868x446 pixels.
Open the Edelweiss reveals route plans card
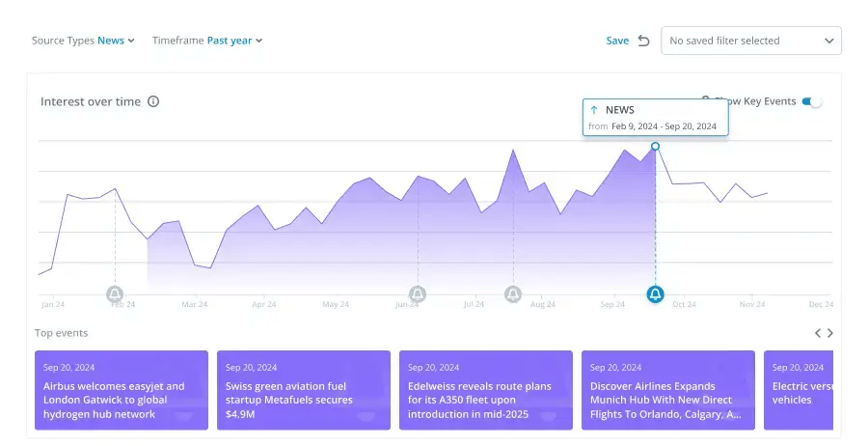(486, 390)
